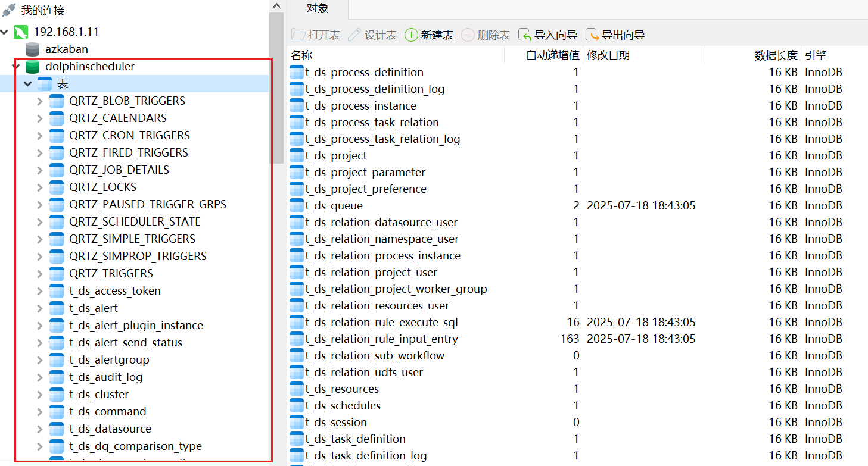Select t_ds_alert_send_status in the tree

tap(126, 343)
